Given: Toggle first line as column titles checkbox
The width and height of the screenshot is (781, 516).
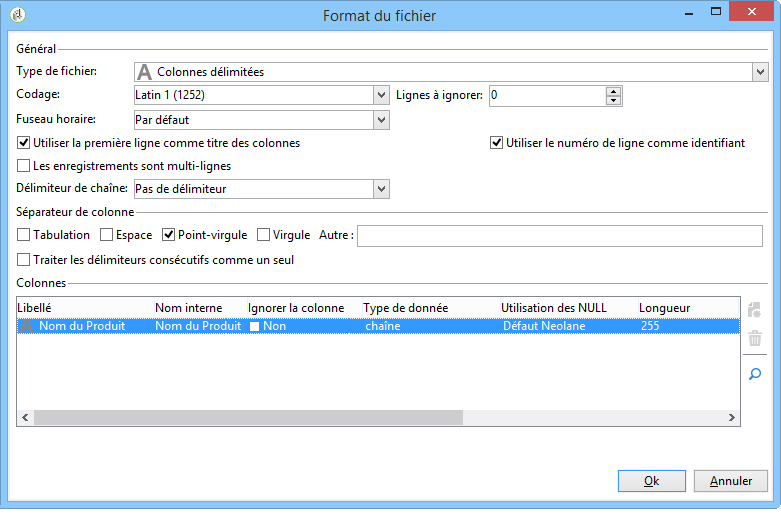Looking at the screenshot, I should (x=23, y=143).
